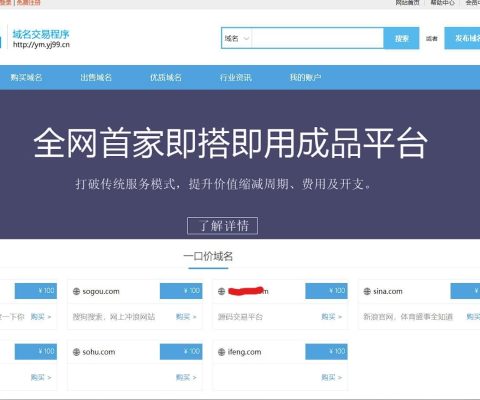Viewport: 480px width, 400px height.
Task: Open 帮助中心 link in top bar
Action: click(442, 3)
